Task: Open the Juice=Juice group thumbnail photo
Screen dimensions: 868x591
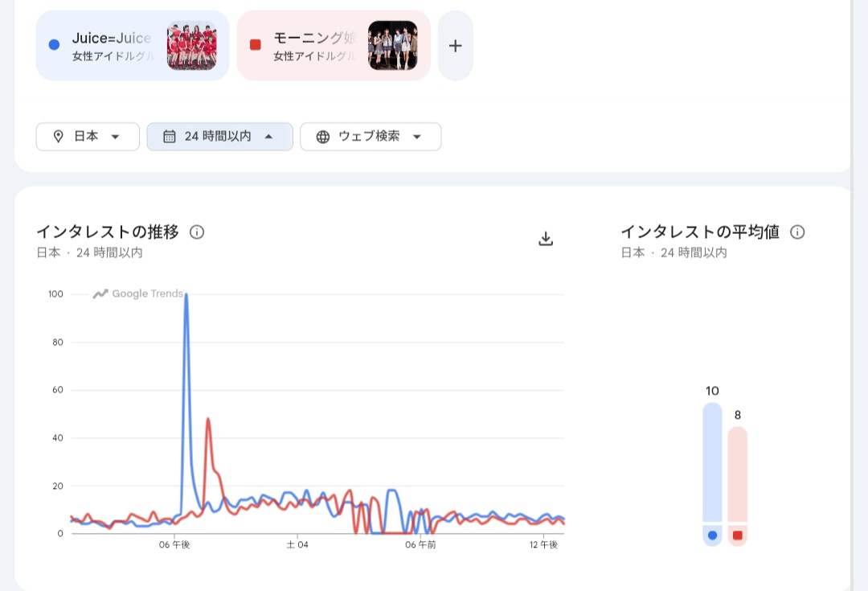Action: [192, 46]
